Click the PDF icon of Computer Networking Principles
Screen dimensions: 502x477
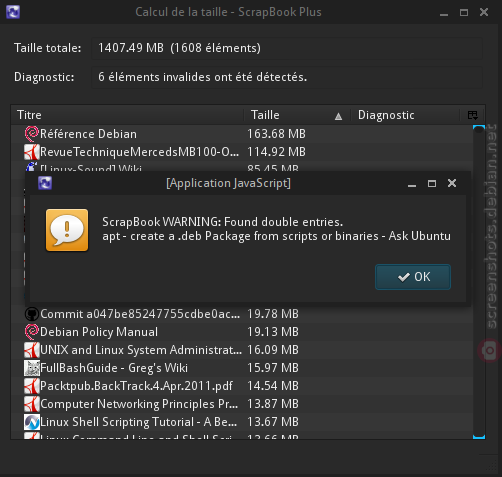[32, 404]
